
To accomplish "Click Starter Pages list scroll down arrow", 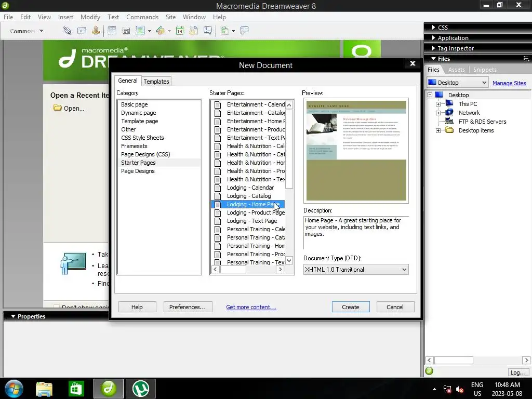I will coord(289,261).
